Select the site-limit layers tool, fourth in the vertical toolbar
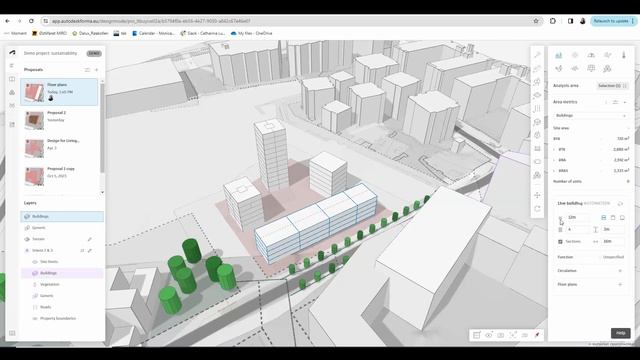Image resolution: width=640 pixels, height=360 pixels. click(x=537, y=95)
